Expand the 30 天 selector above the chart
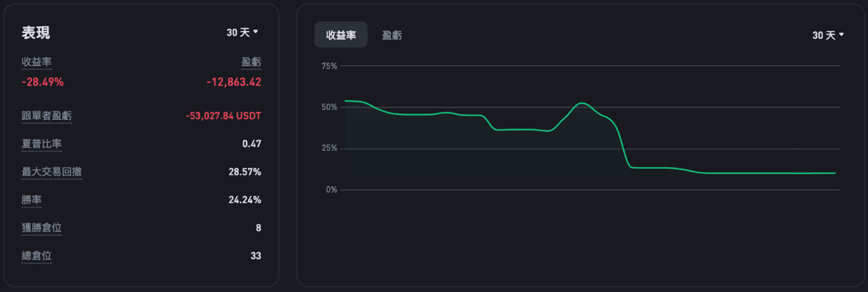Viewport: 868px width, 292px height. (x=828, y=35)
